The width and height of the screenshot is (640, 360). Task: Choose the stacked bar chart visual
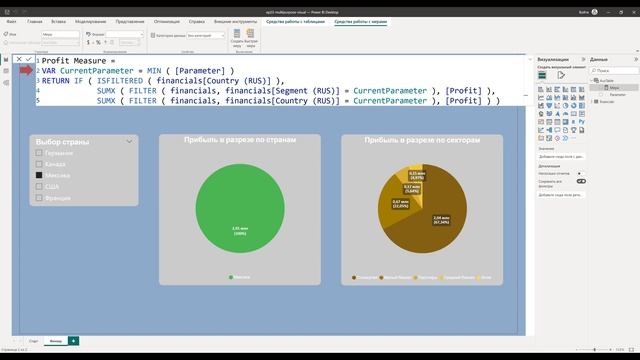[x=541, y=89]
